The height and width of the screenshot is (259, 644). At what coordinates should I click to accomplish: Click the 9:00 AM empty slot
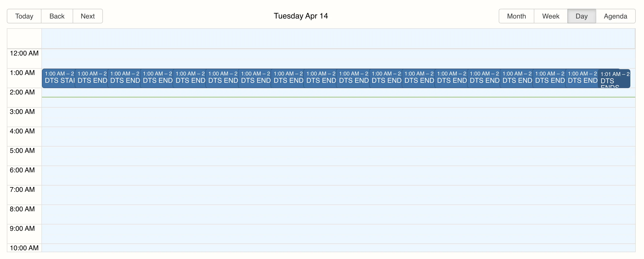point(338,234)
